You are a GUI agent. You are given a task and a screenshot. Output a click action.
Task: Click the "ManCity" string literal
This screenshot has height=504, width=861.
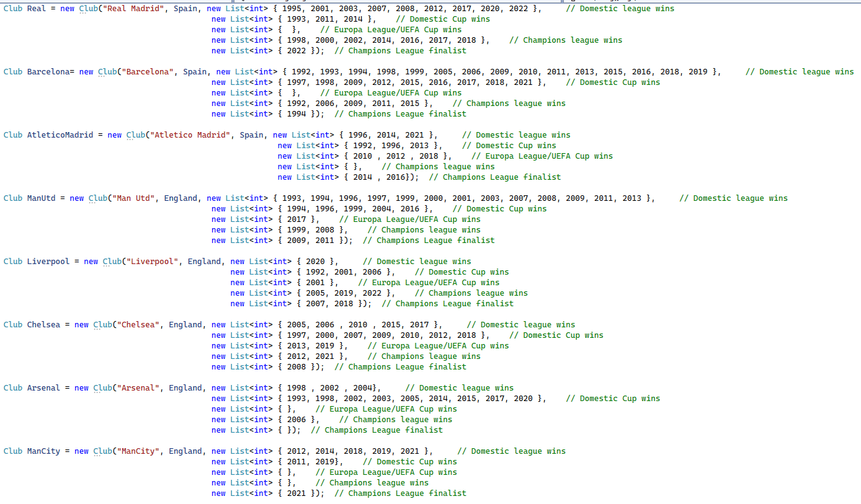coord(136,451)
